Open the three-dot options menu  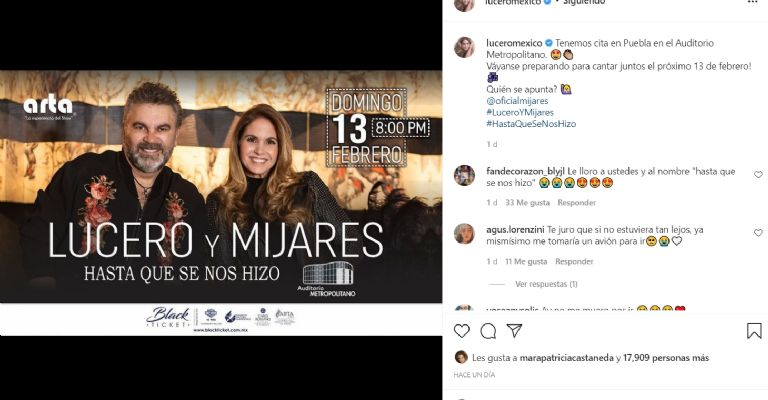[753, 2]
